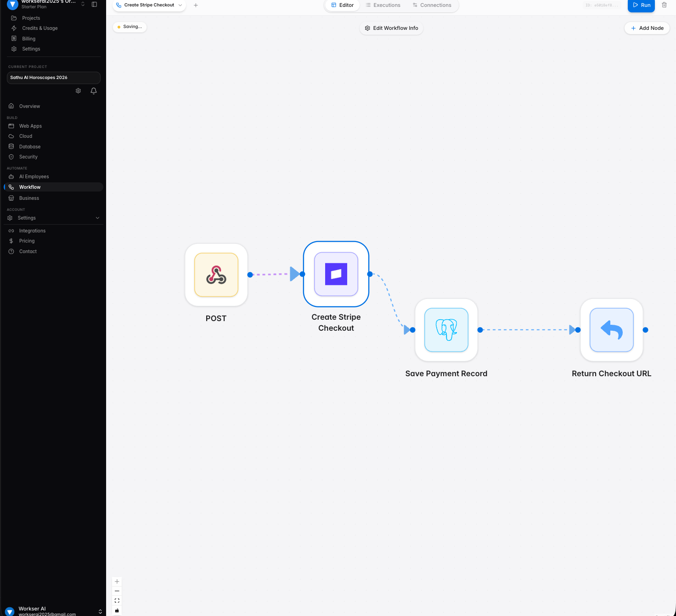Switch to the Connections tab
This screenshot has height=616, width=676.
tap(432, 5)
